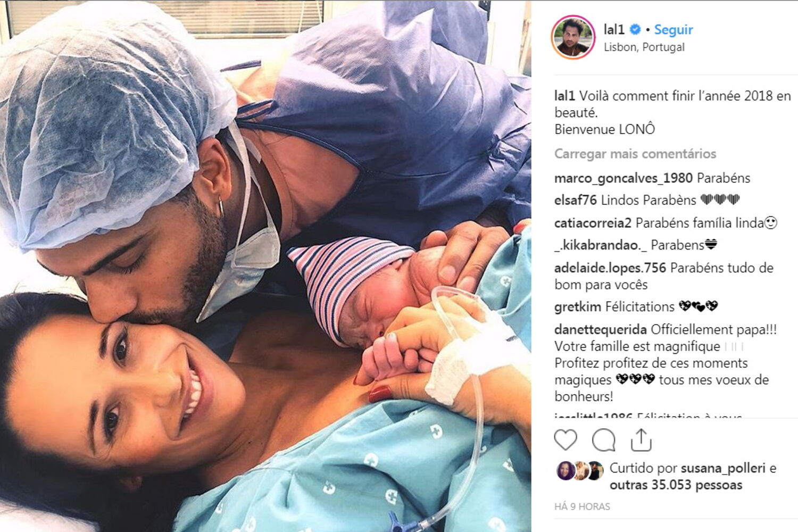Open comments with the speech bubble icon

coord(604,440)
